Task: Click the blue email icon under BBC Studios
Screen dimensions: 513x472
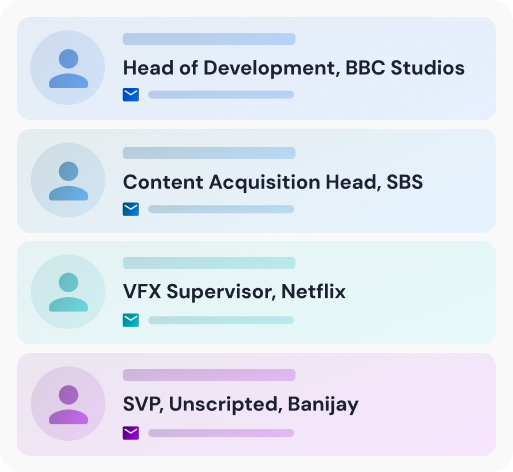Action: pos(131,95)
